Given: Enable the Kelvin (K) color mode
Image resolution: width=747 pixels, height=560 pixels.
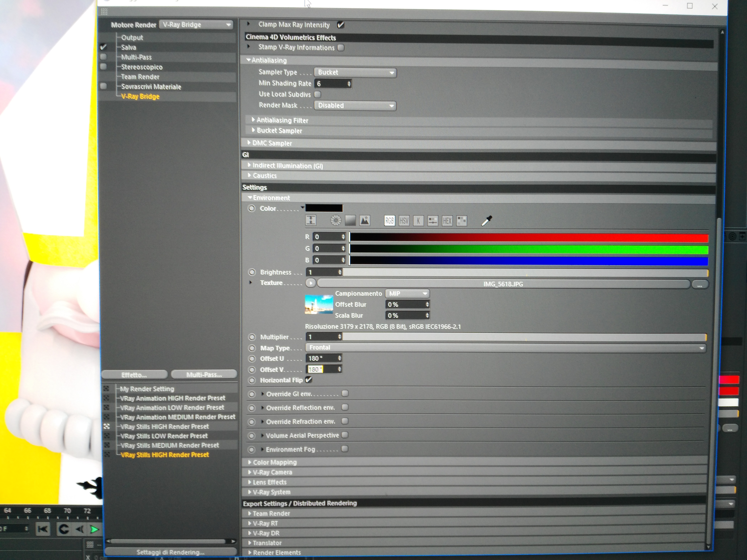Looking at the screenshot, I should click(418, 221).
